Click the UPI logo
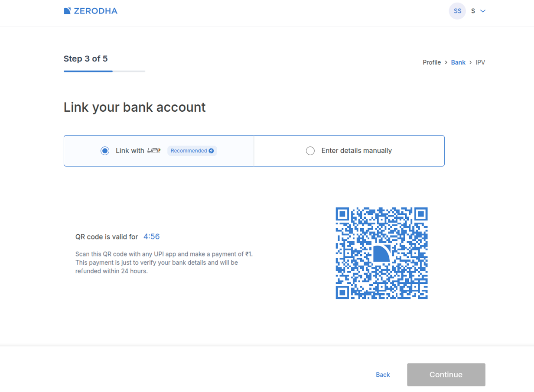 [x=154, y=150]
